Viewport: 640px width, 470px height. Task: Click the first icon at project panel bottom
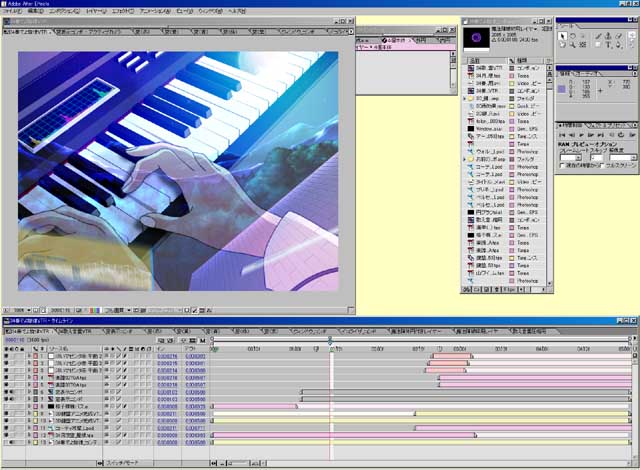point(467,289)
